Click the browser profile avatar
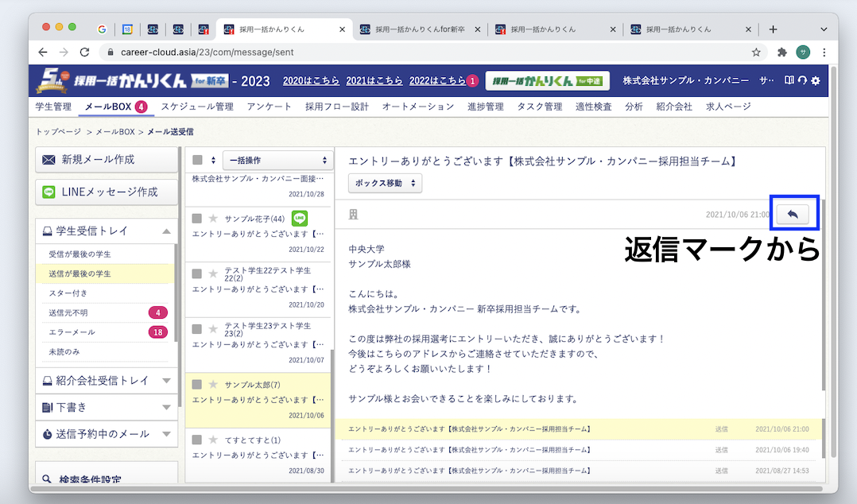The height and width of the screenshot is (504, 857). (x=803, y=52)
